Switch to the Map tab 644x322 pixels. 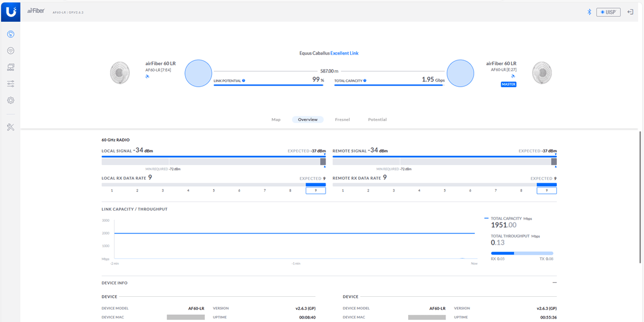tap(276, 119)
